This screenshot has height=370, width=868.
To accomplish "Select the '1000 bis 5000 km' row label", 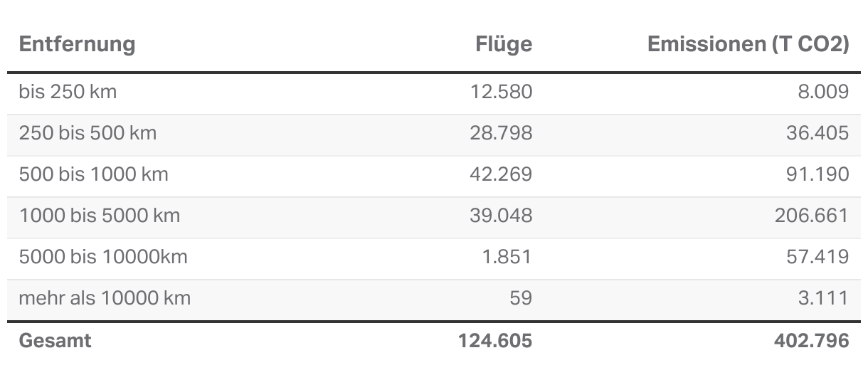I will click(x=100, y=216).
